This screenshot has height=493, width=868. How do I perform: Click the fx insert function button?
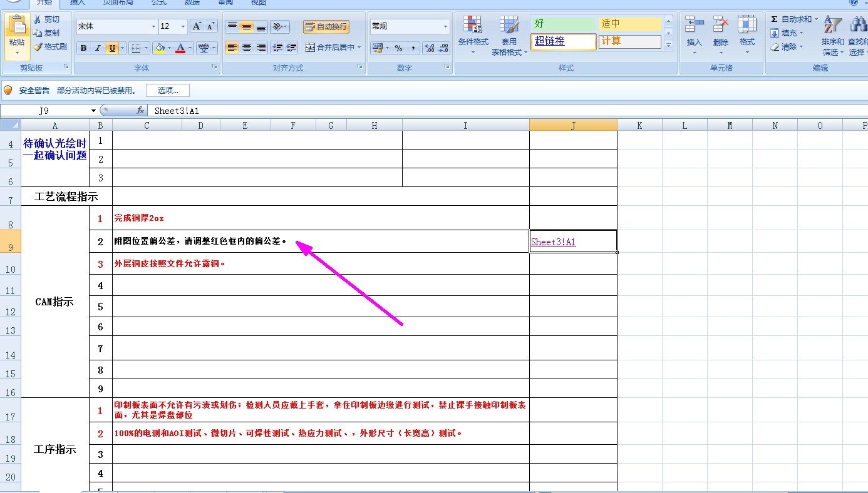(140, 110)
